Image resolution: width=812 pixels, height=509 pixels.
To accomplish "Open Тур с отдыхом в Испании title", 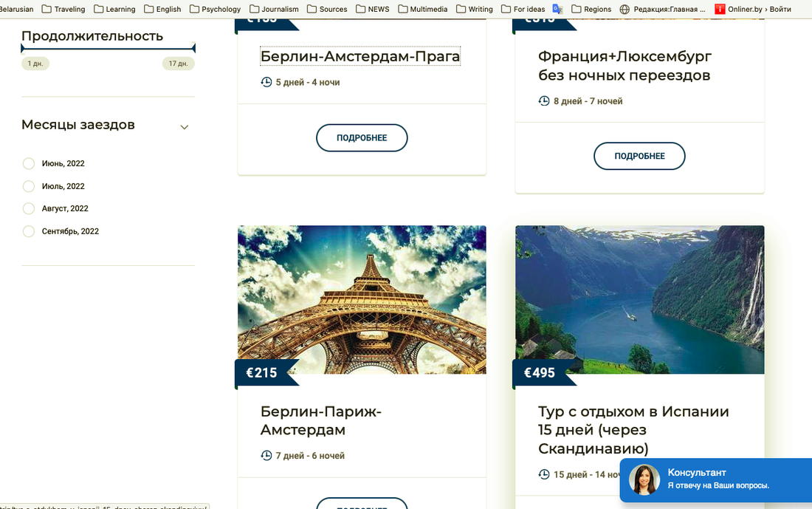I will coord(633,430).
